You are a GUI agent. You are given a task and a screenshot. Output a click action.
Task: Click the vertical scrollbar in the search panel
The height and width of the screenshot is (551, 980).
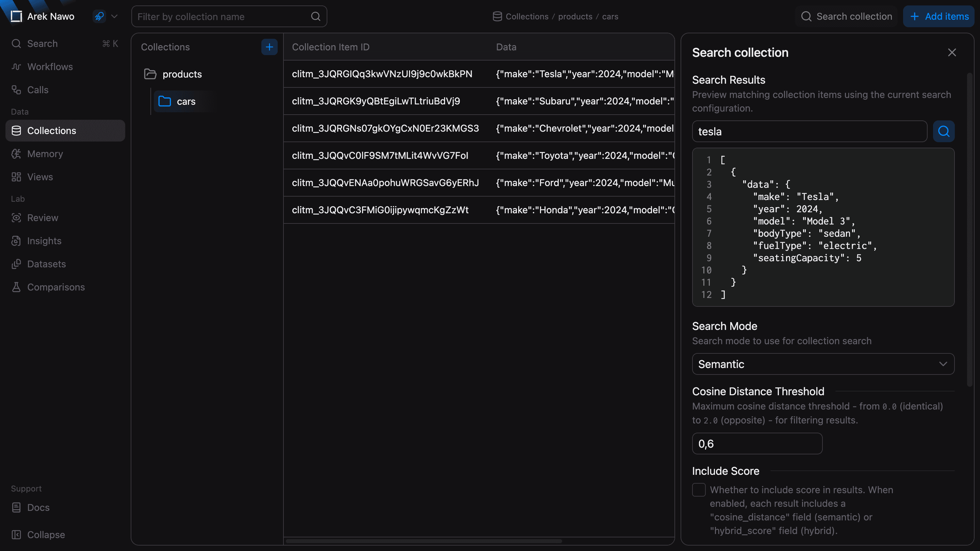tap(970, 230)
